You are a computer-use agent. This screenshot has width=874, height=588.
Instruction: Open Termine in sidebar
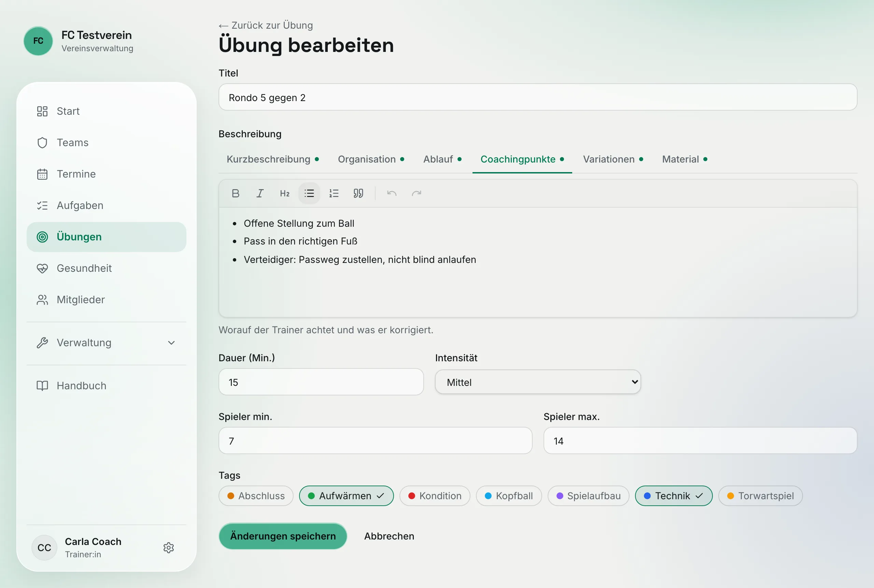coord(107,174)
